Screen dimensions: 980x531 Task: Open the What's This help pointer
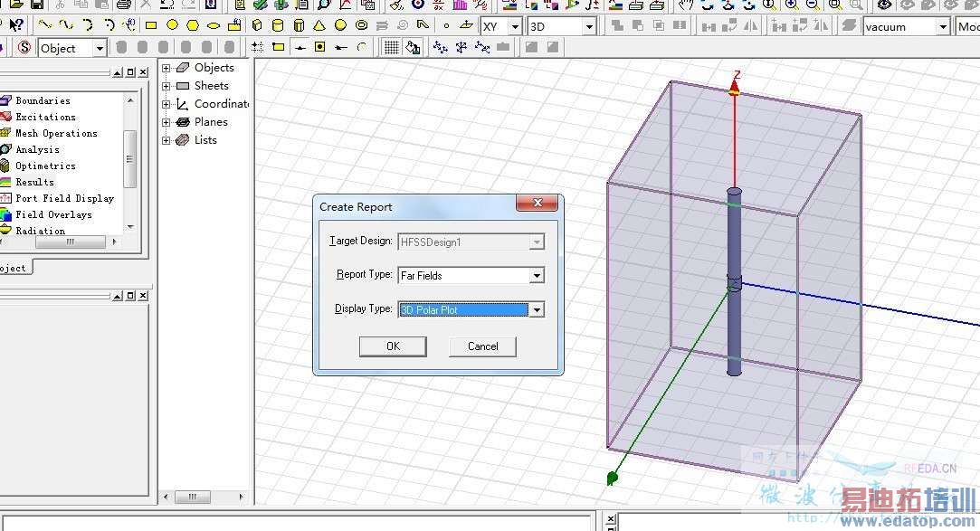(16, 25)
